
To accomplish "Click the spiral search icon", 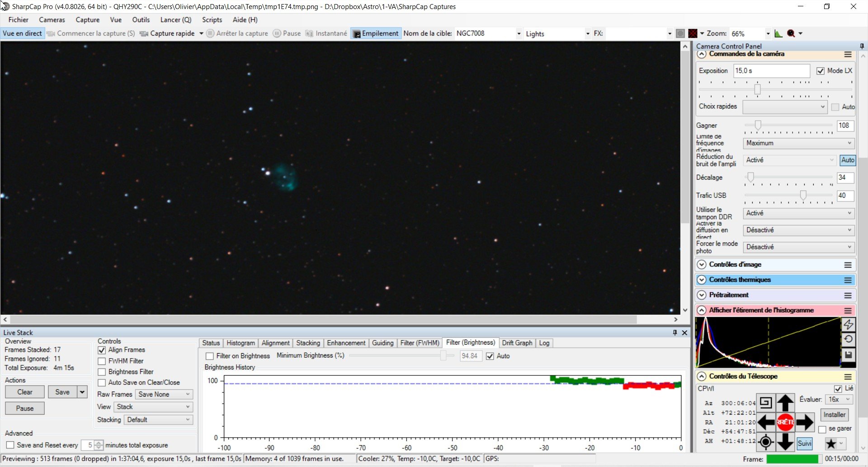I will point(766,402).
